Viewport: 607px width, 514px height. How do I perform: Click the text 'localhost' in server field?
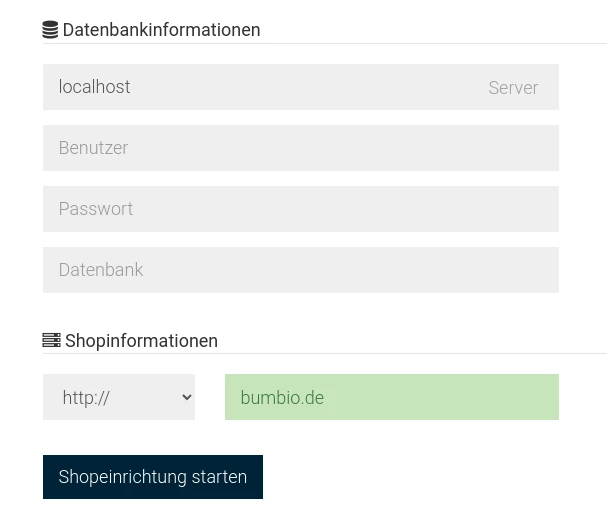coord(94,87)
